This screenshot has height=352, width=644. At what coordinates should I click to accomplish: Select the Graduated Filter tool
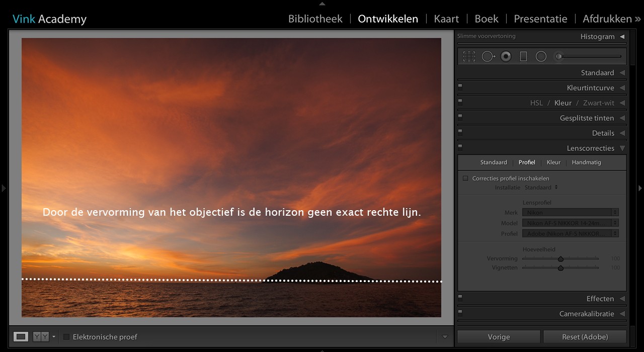(x=523, y=56)
